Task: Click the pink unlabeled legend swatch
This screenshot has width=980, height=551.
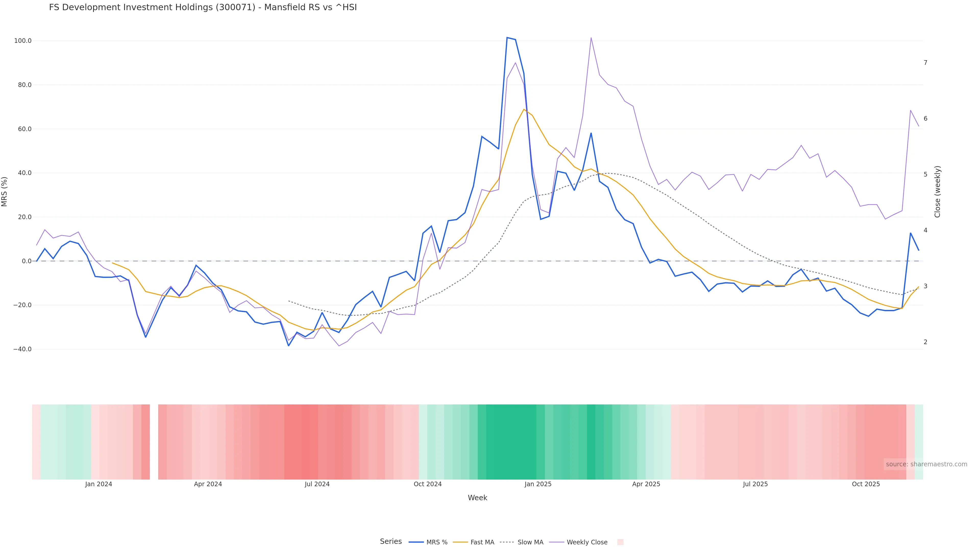Action: (620, 542)
